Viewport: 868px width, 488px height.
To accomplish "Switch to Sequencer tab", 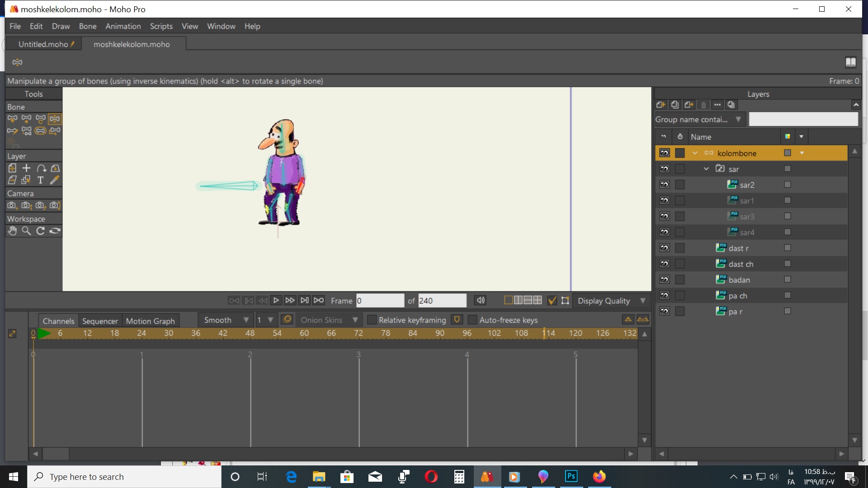I will tap(99, 320).
